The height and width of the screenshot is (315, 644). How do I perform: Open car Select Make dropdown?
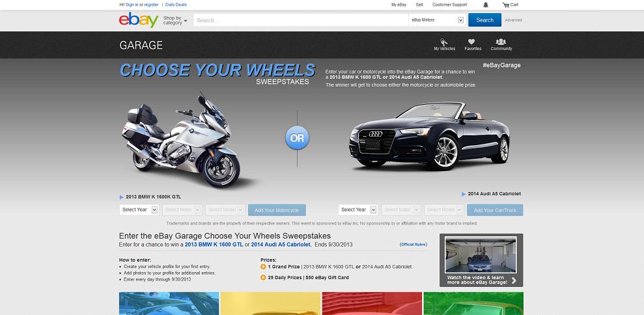click(401, 210)
